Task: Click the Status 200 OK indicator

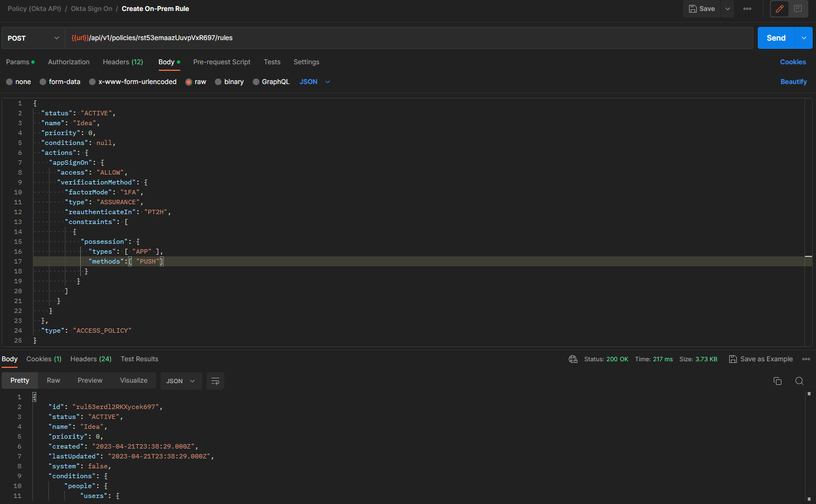Action: pyautogui.click(x=606, y=359)
